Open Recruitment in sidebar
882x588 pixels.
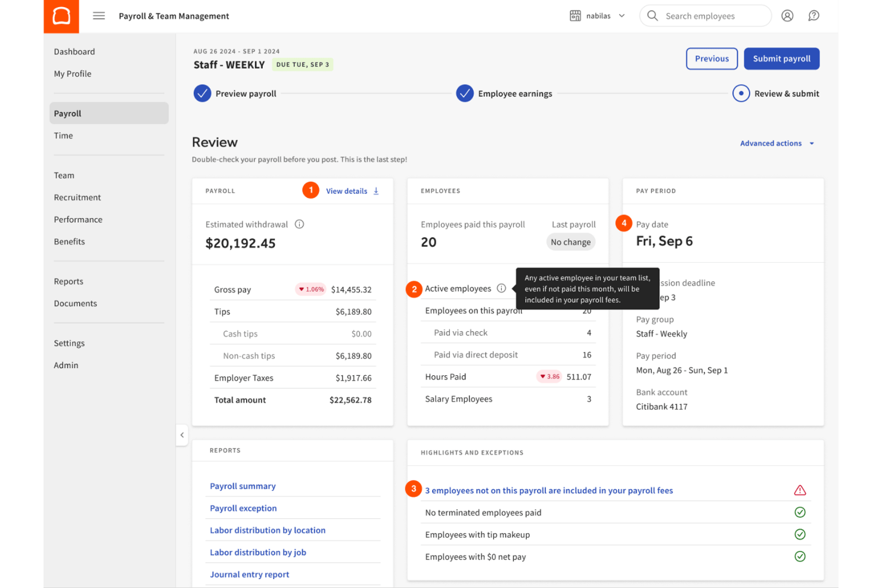coord(77,198)
